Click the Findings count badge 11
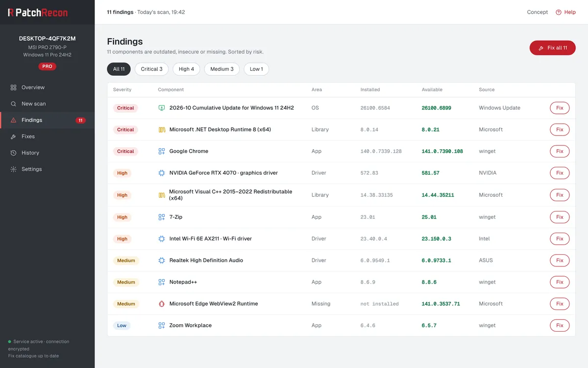Viewport: 588px width, 368px height. click(x=80, y=120)
